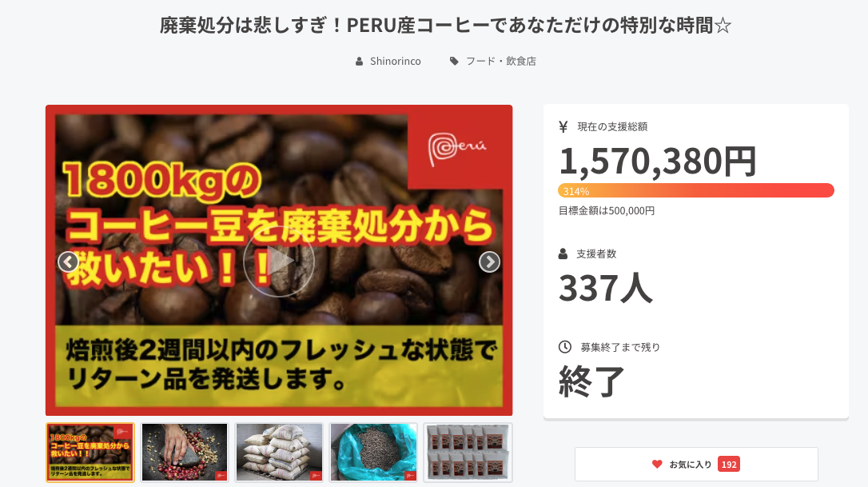Viewport: 868px width, 487px height.
Task: Open the Shinorinco profile link
Action: point(396,62)
